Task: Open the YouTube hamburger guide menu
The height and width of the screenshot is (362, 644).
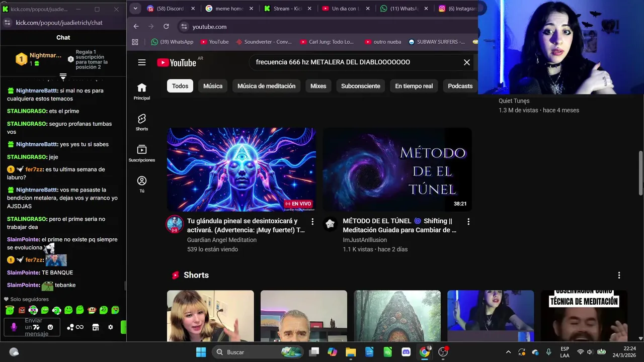Action: click(x=142, y=62)
